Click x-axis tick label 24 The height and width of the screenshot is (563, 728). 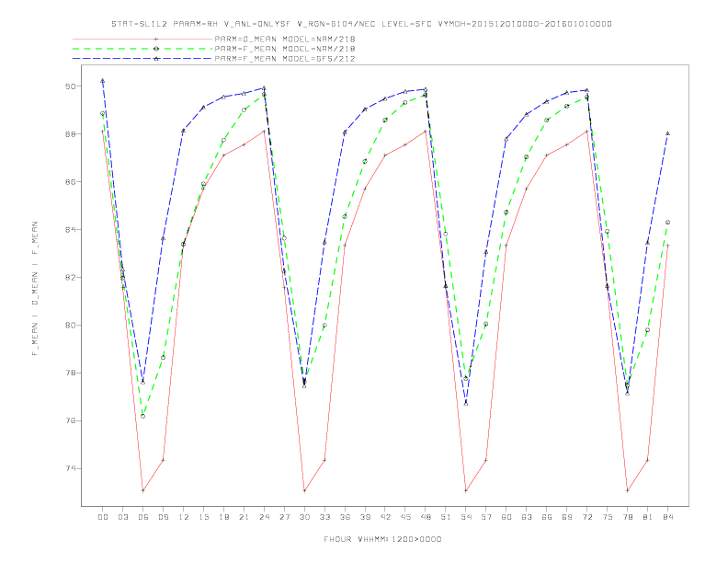[264, 517]
